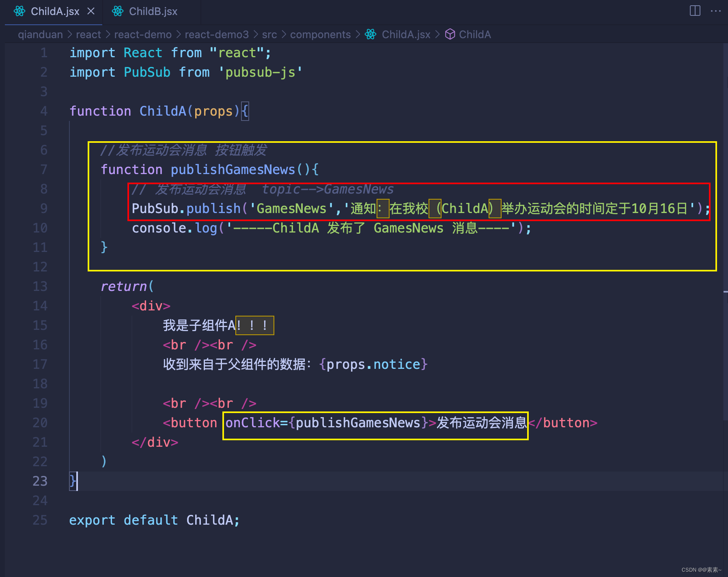Open the ChildA symbol breadcrumb list
This screenshot has height=577, width=728.
(475, 34)
